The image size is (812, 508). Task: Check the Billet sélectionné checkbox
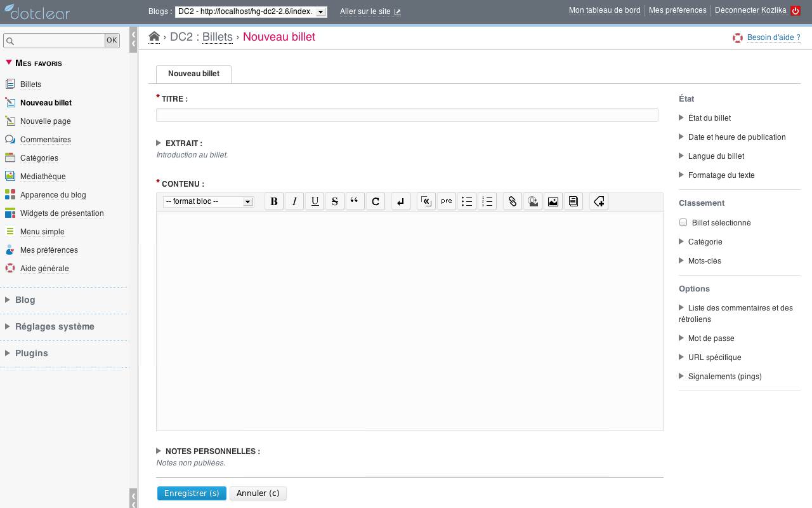tap(683, 222)
